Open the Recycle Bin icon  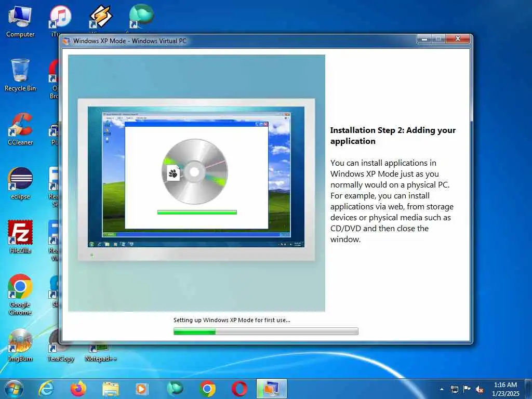click(x=20, y=75)
